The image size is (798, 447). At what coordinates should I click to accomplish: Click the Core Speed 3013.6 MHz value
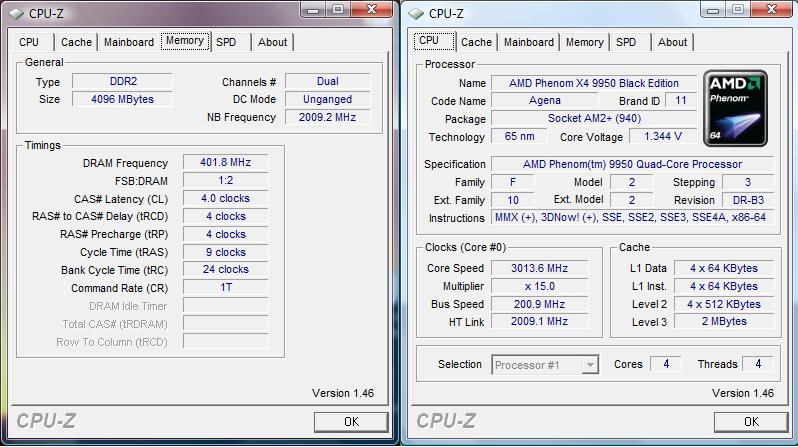(539, 268)
